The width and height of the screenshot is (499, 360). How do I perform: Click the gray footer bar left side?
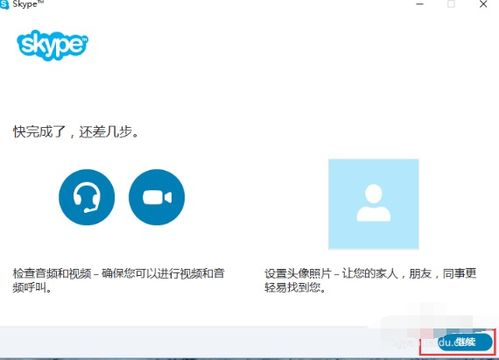100,342
